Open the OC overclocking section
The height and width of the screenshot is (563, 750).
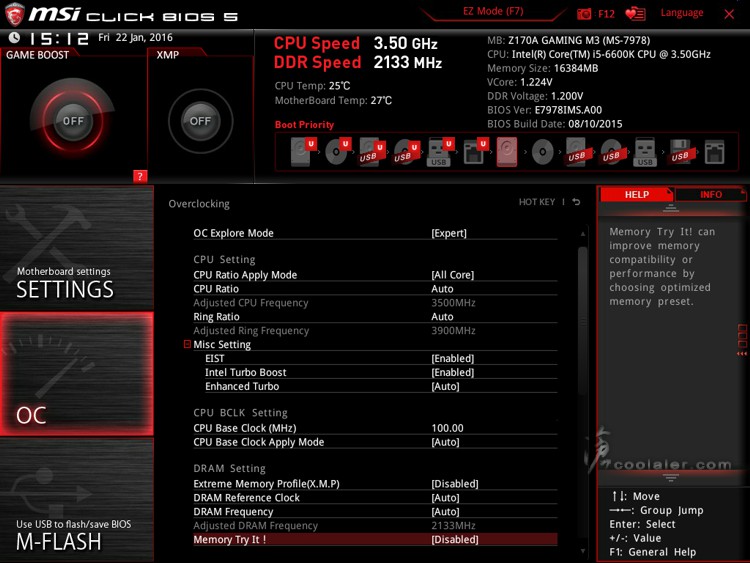[77, 374]
